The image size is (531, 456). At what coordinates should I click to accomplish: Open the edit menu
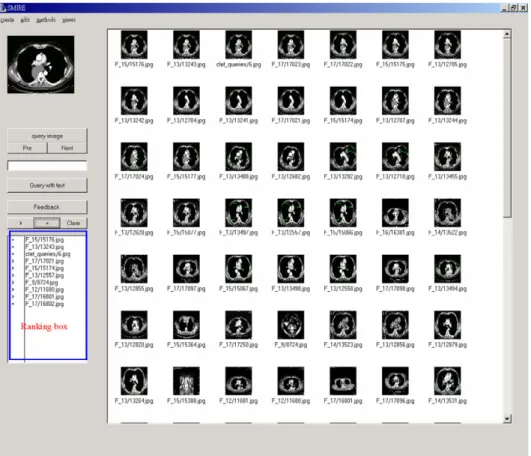[x=25, y=20]
